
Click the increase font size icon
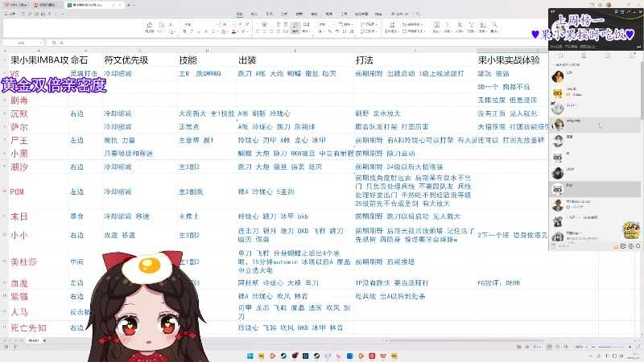coord(241,25)
